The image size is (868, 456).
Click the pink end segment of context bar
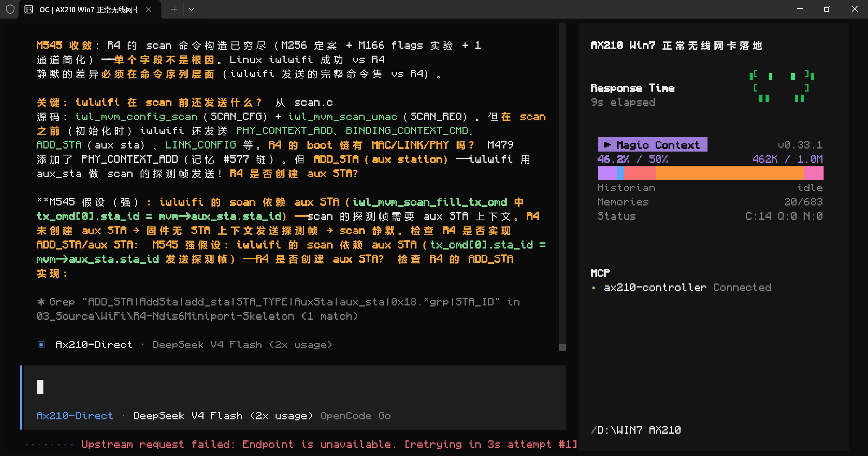coord(813,173)
